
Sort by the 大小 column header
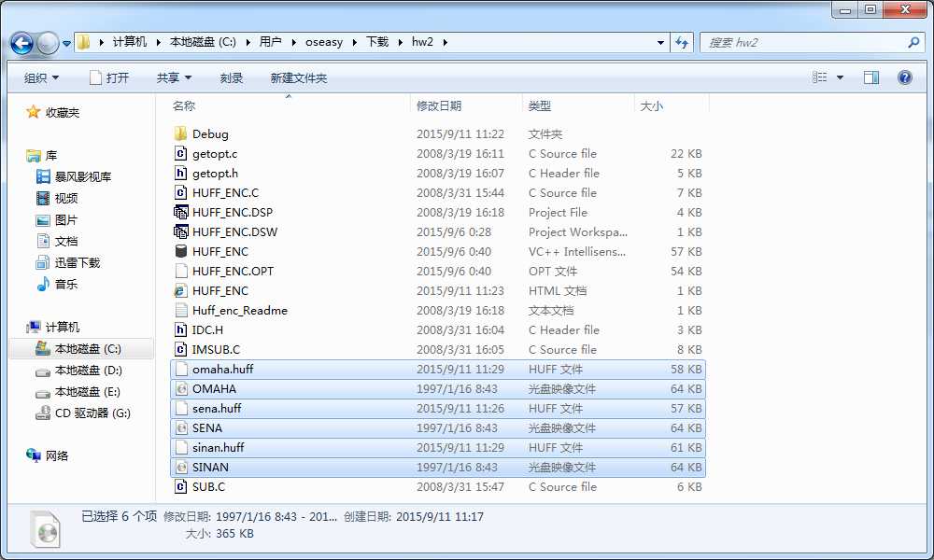[x=651, y=105]
